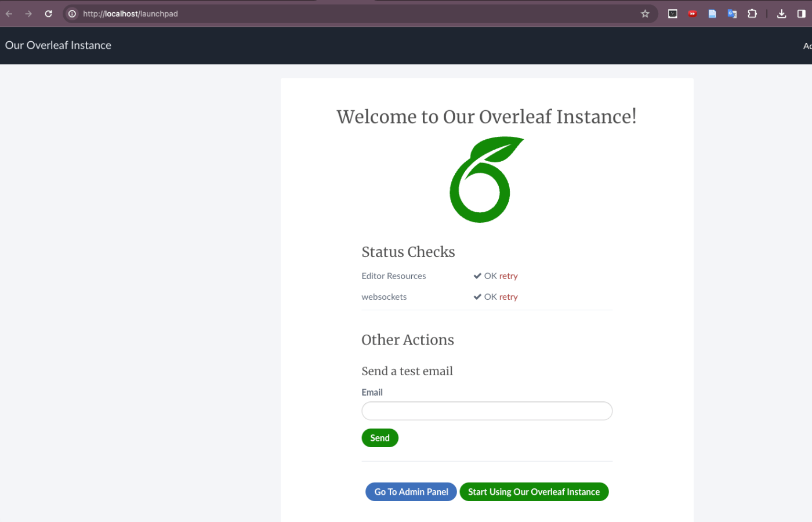Open the Our Overleaf Instance home link

(58, 45)
